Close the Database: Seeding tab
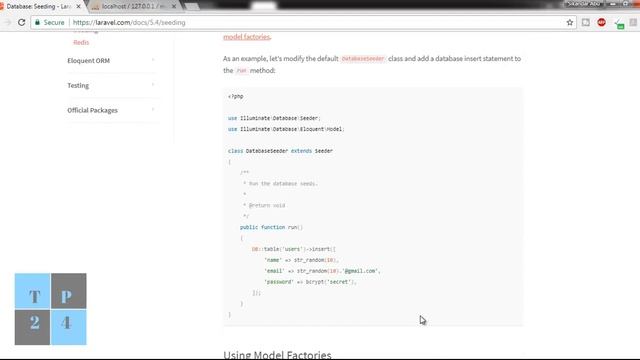 tap(78, 7)
